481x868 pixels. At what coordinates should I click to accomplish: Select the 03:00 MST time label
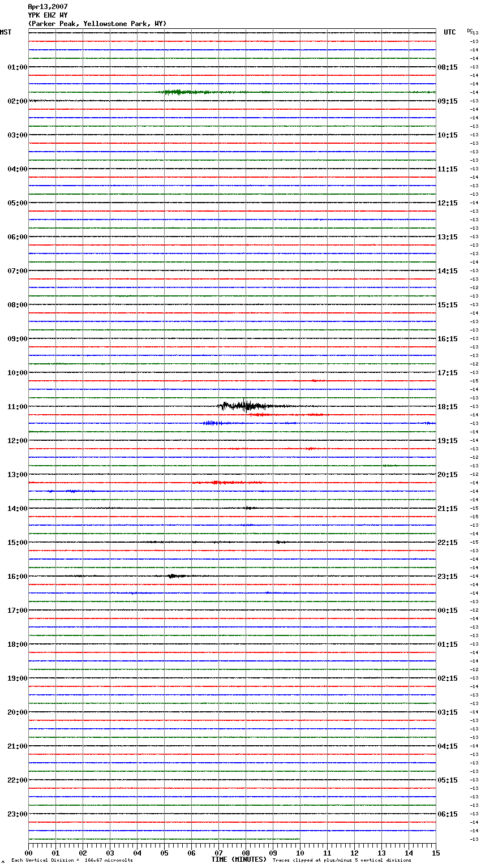[x=18, y=135]
